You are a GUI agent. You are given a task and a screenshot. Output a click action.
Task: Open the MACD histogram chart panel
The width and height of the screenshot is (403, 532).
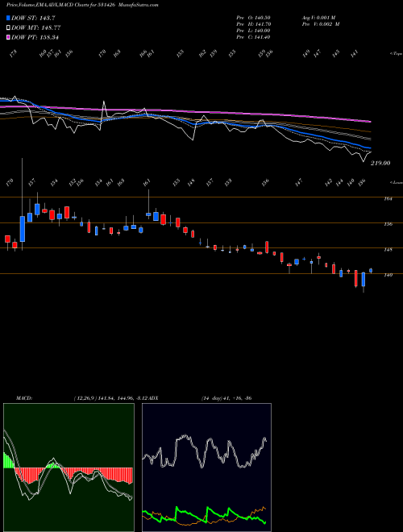click(69, 468)
